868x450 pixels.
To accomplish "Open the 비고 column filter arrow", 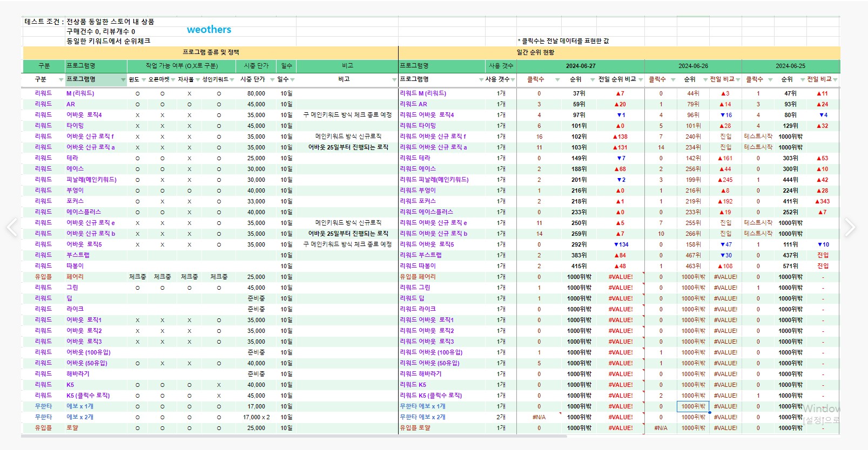I will [394, 80].
